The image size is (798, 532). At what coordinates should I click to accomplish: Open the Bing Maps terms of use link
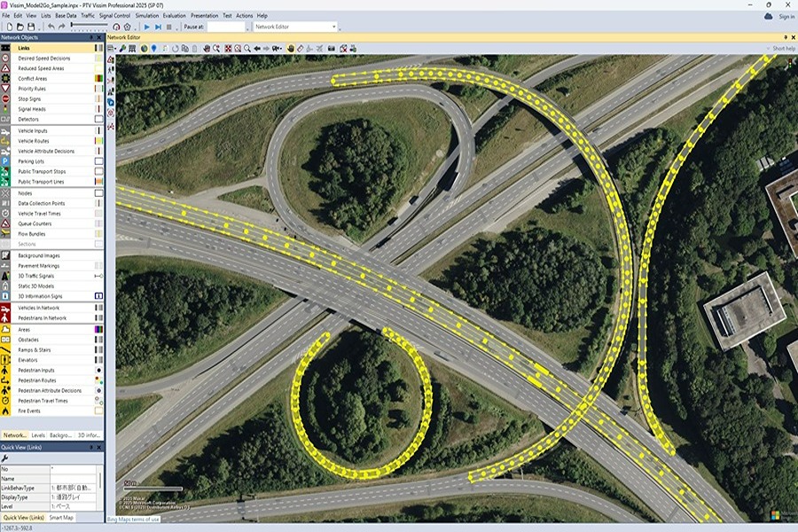tap(133, 518)
